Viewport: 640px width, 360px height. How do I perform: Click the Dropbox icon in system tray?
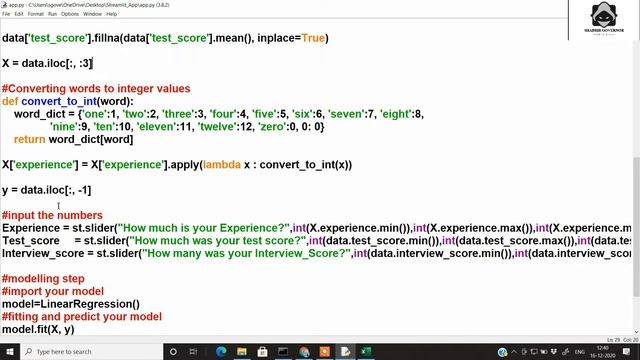(554, 352)
